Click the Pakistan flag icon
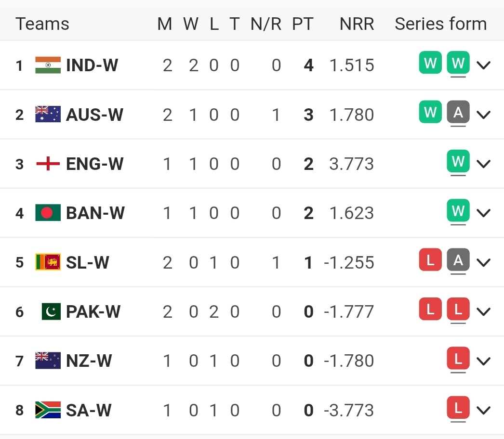Screen dimensions: 504x439 [51, 311]
